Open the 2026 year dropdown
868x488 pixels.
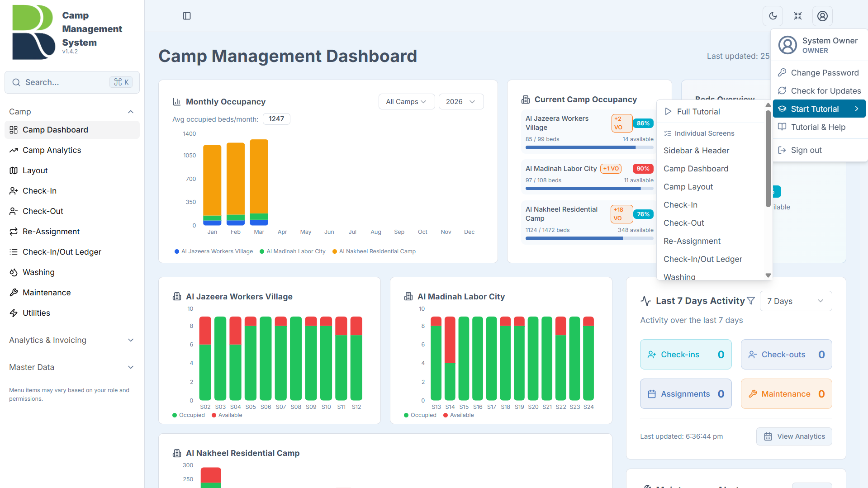click(x=461, y=102)
